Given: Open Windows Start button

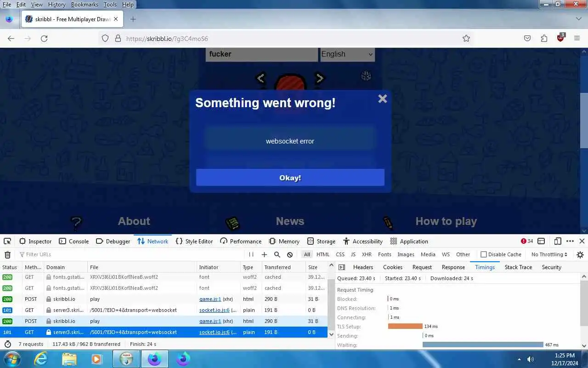Looking at the screenshot, I should pos(12,359).
